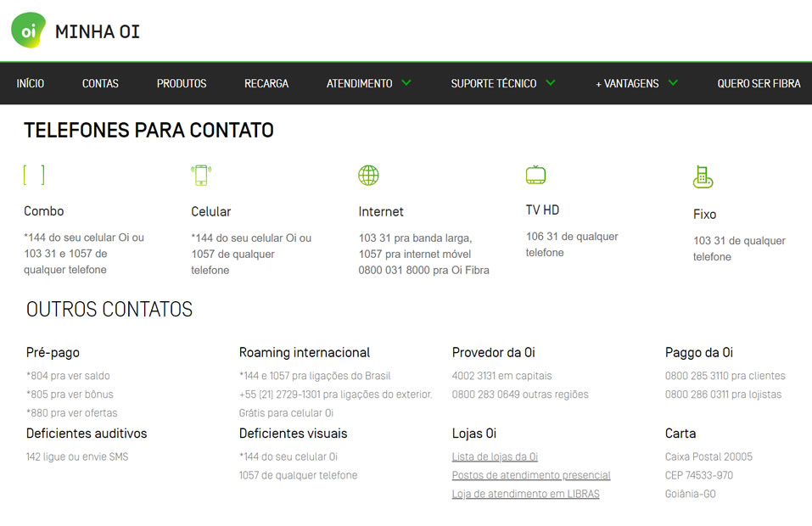The image size is (812, 526).
Task: Open Postos de atendimento presencial link
Action: (x=531, y=475)
